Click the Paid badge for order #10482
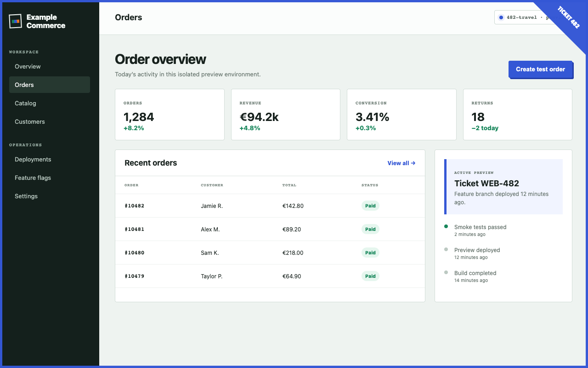The image size is (588, 368). coord(370,206)
